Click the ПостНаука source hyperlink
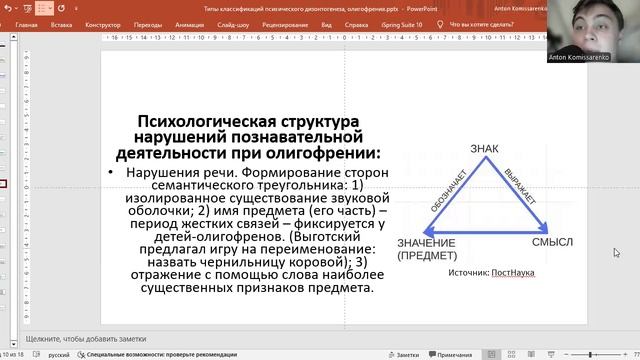 (513, 273)
